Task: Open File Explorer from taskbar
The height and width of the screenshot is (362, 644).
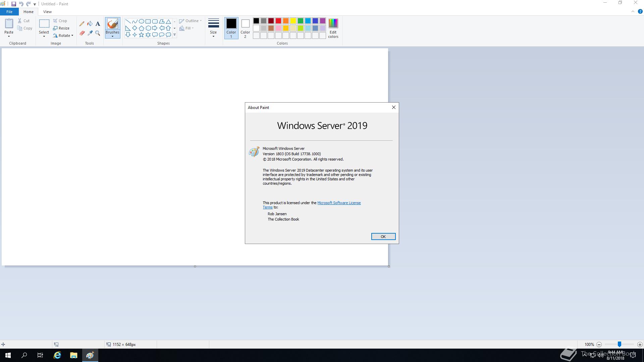Action: click(73, 355)
